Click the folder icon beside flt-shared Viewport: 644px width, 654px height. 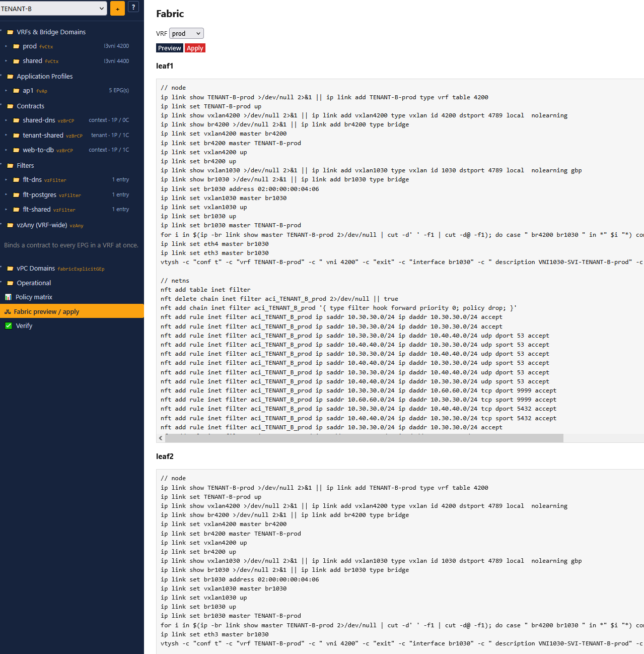(x=16, y=210)
